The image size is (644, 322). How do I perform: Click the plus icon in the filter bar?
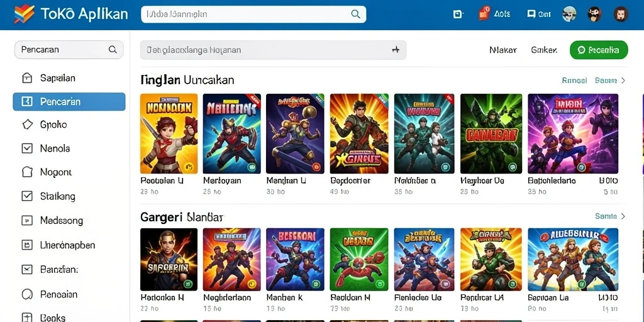click(x=396, y=50)
